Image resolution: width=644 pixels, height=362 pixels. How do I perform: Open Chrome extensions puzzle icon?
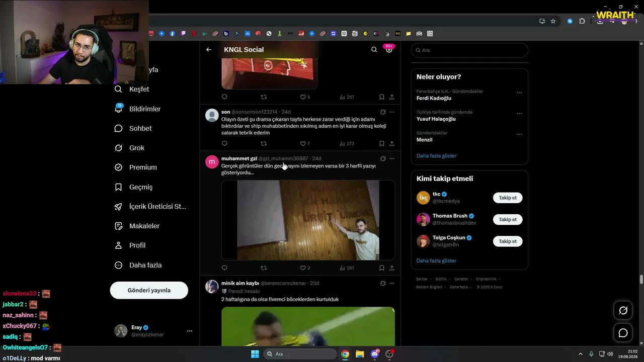click(582, 21)
